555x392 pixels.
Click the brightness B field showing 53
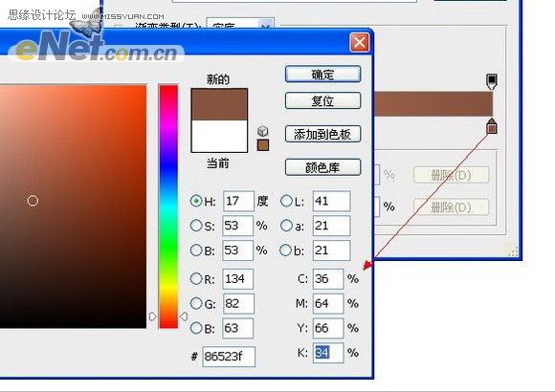coord(238,250)
